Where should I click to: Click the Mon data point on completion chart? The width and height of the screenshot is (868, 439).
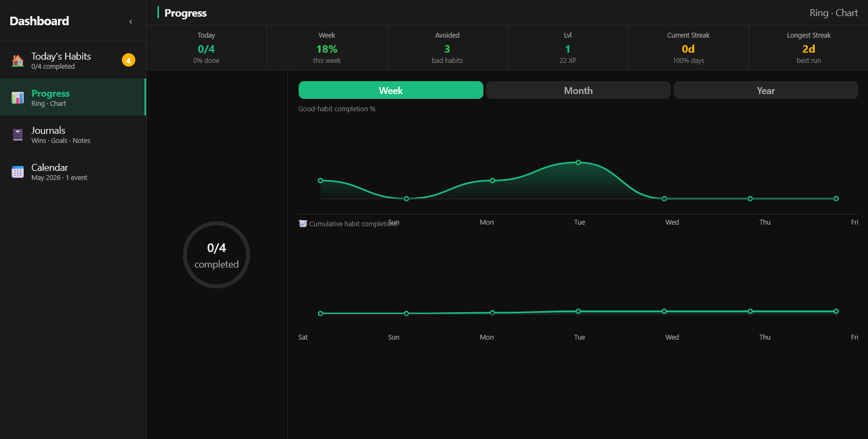pos(493,181)
